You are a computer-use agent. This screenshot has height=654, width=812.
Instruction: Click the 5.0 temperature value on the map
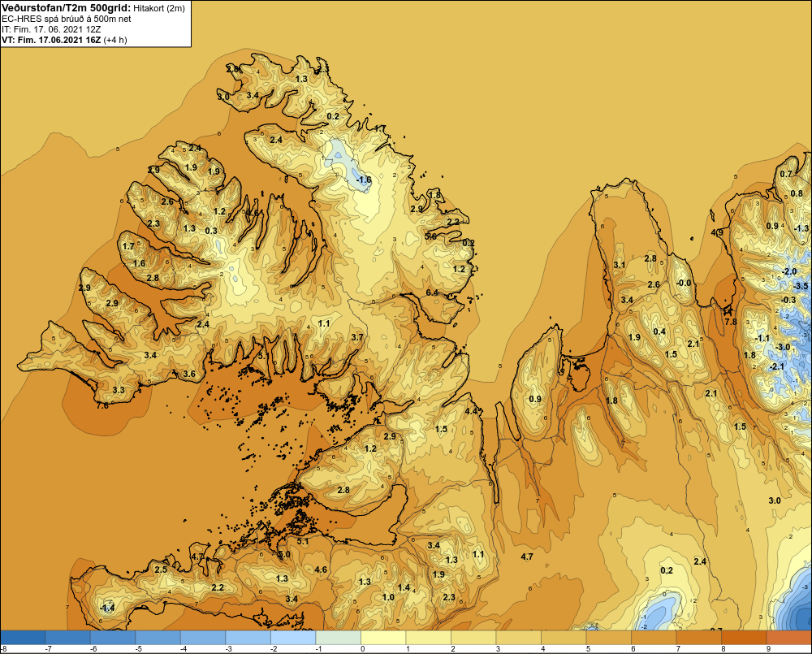(x=284, y=554)
